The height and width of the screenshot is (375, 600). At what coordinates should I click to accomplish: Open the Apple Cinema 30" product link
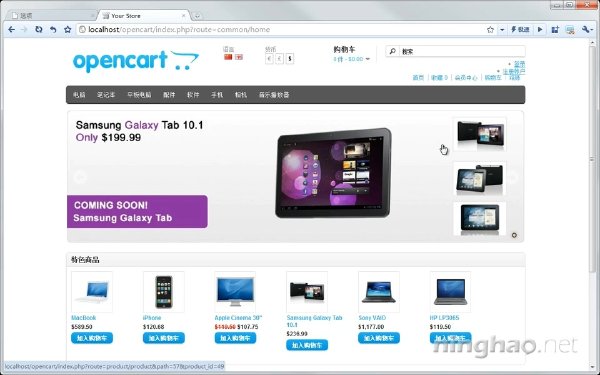[238, 318]
